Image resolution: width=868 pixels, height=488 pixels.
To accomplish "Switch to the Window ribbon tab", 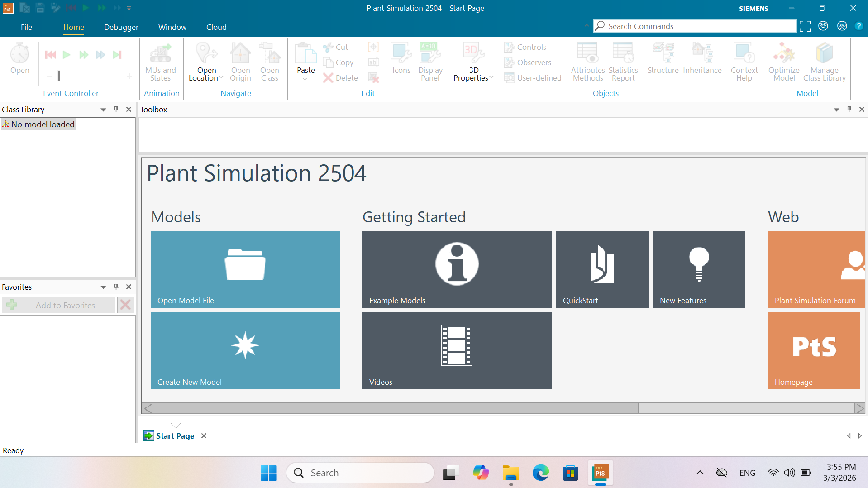I will pos(172,27).
